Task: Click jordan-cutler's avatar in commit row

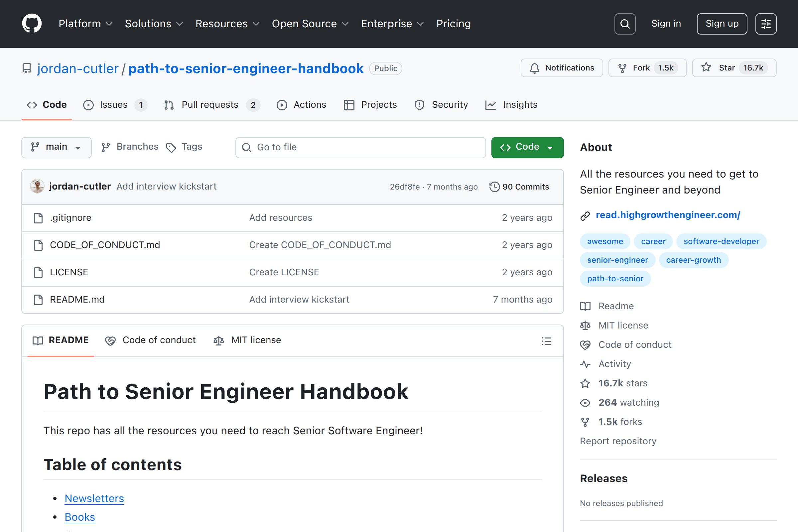Action: (x=37, y=186)
